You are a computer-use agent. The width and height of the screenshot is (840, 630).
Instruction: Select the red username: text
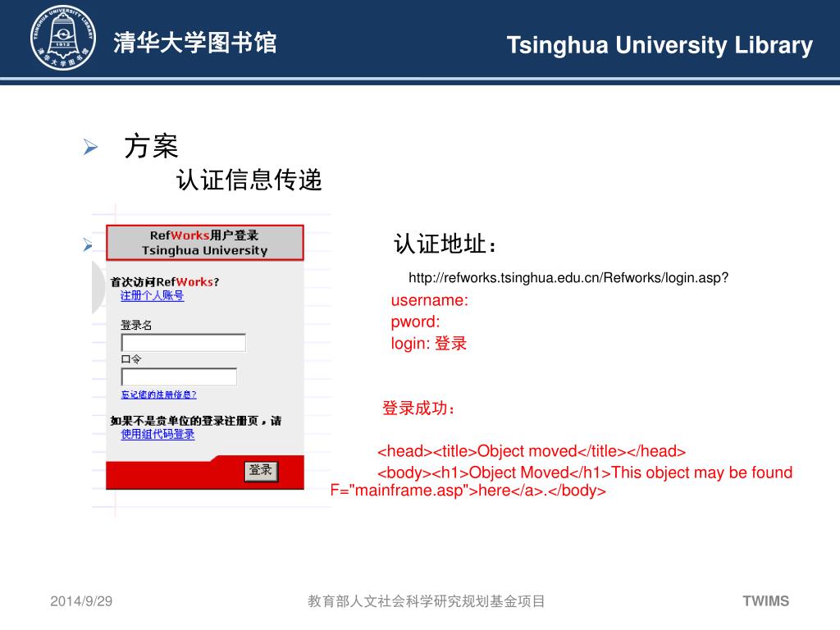tap(430, 300)
